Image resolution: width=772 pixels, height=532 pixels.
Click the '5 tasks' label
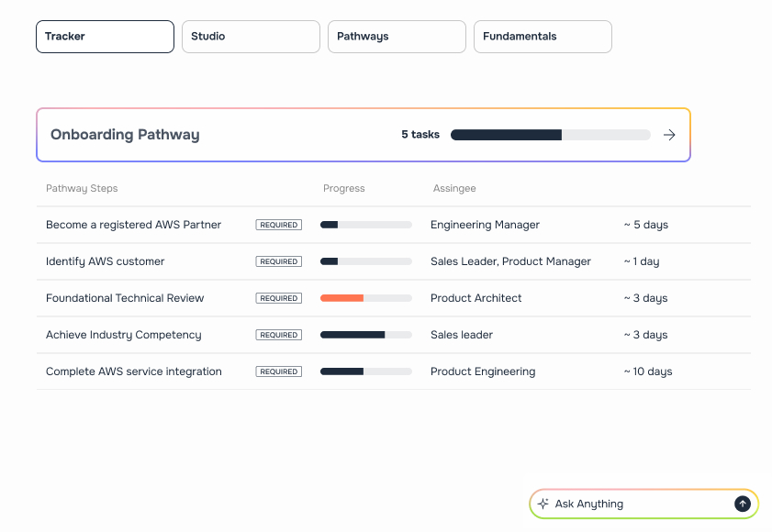[x=420, y=134]
